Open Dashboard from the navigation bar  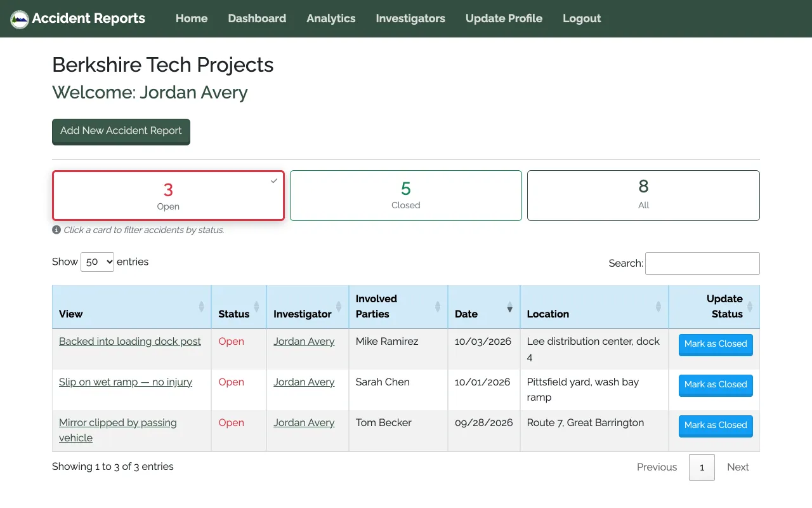pos(257,18)
